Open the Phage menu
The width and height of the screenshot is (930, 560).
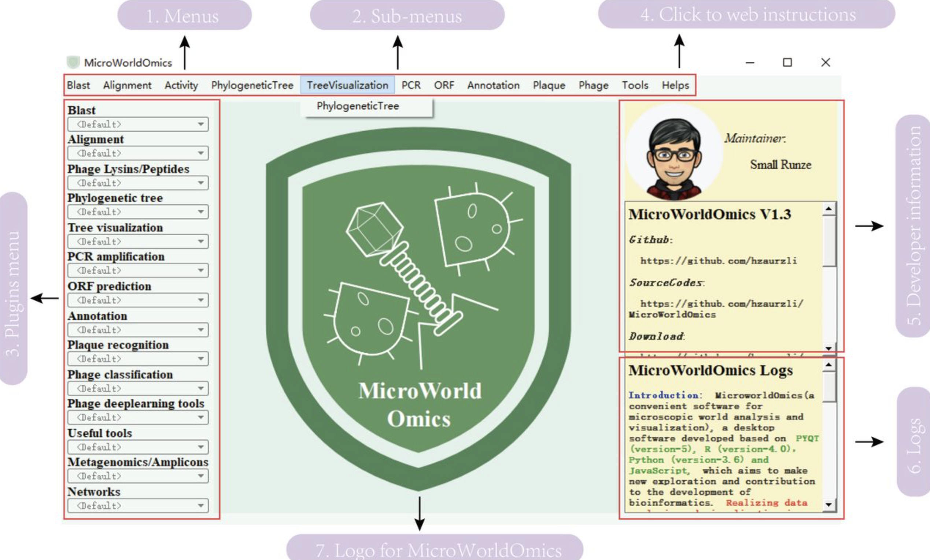[x=593, y=85]
